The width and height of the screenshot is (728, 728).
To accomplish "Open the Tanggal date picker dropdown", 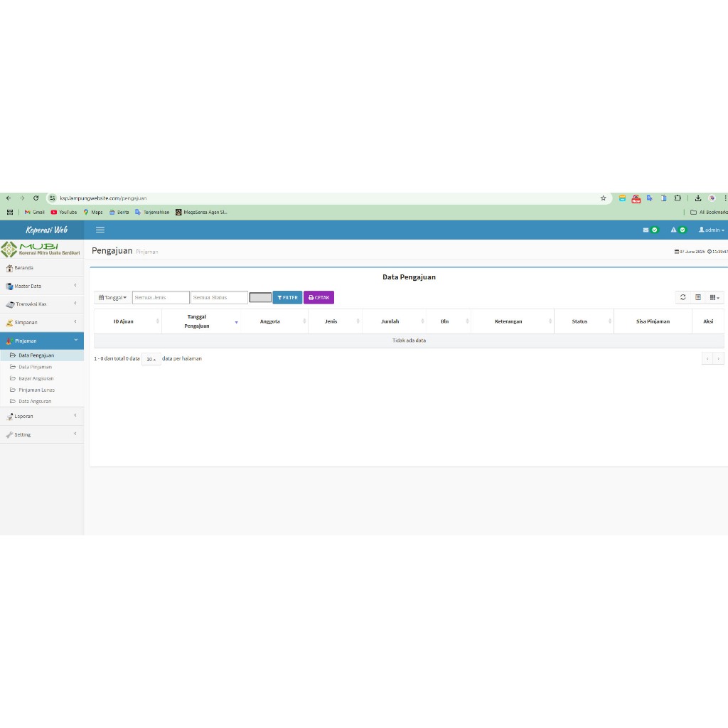I will [x=112, y=297].
